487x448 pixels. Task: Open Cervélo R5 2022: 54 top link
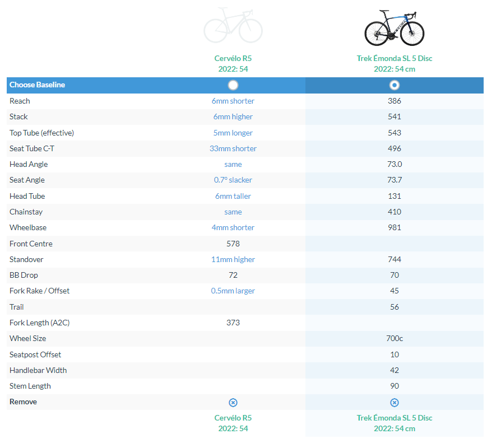pyautogui.click(x=233, y=64)
